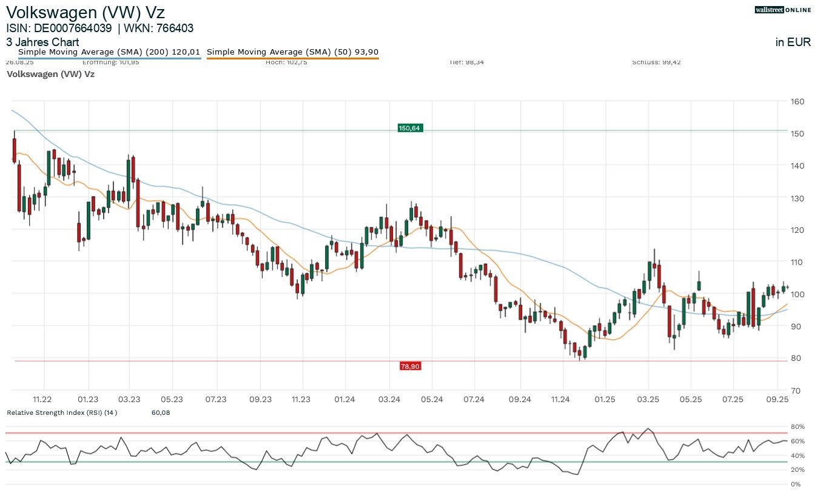Image resolution: width=818 pixels, height=504 pixels.
Task: Click the small Volkswagen (VW) Vz chart subtitle
Action: tap(50, 74)
